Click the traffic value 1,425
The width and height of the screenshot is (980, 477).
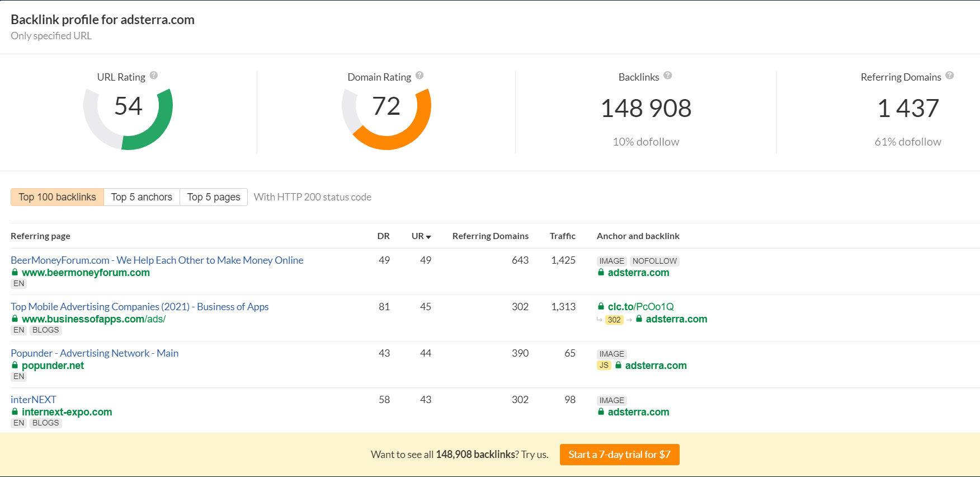pyautogui.click(x=563, y=260)
